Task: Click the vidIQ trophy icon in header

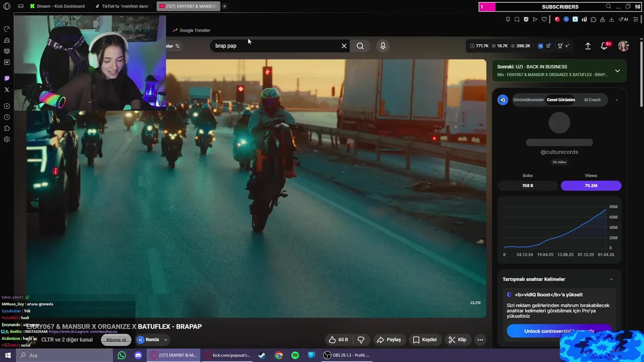Action: [x=560, y=46]
